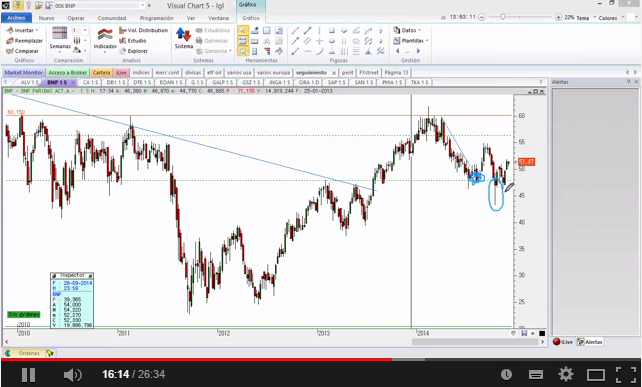Image resolution: width=642 pixels, height=387 pixels.
Task: Mute the video volume speaker
Action: tap(72, 374)
